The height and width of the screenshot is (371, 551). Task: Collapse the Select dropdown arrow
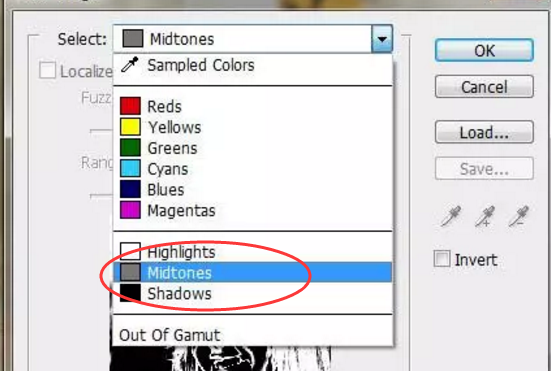(x=382, y=39)
